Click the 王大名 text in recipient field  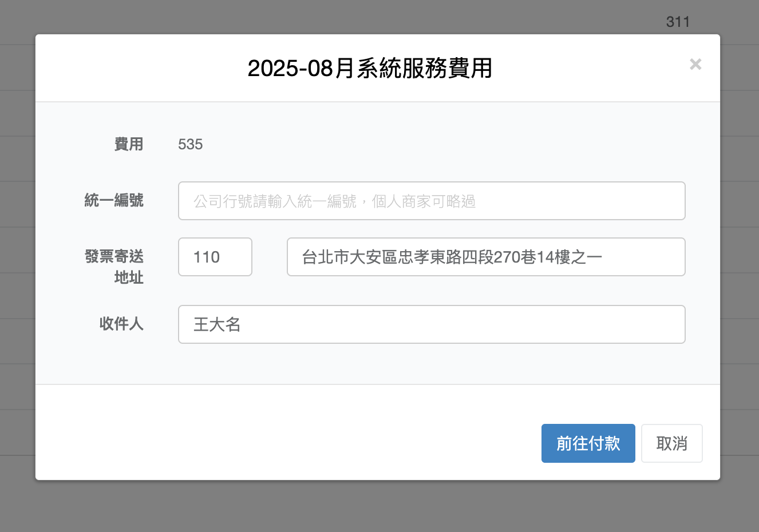coord(217,325)
